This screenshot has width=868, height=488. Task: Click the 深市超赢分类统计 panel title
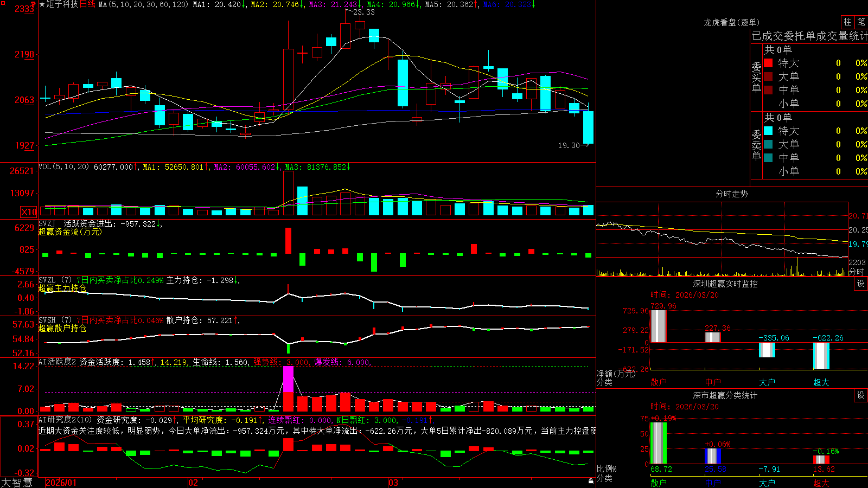click(x=725, y=395)
